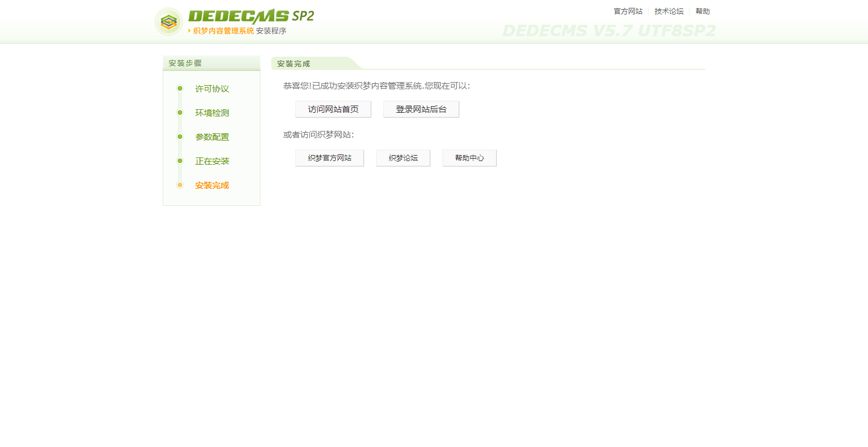Click the 访问网站首页 button
868x447 pixels.
[x=333, y=109]
